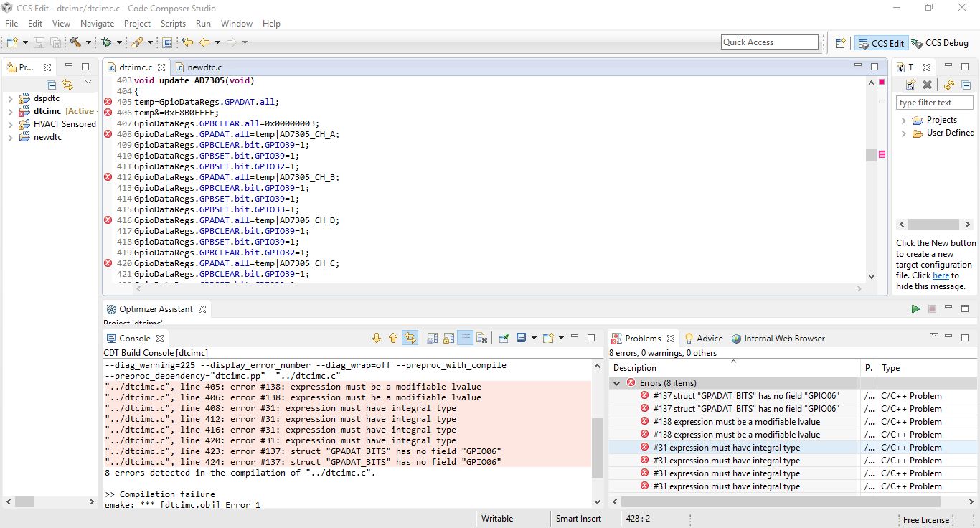
Task: Open Search flashlight dropdown arrow
Action: tap(150, 43)
